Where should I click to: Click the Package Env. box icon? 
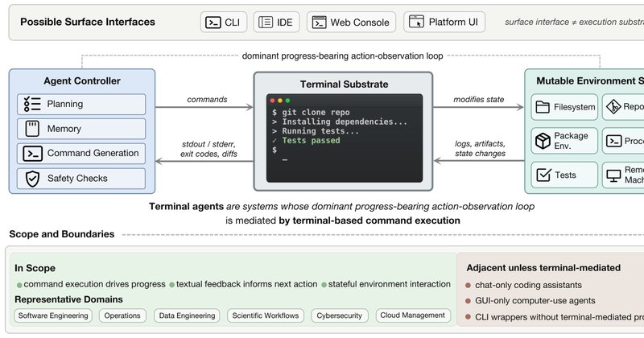pos(543,141)
